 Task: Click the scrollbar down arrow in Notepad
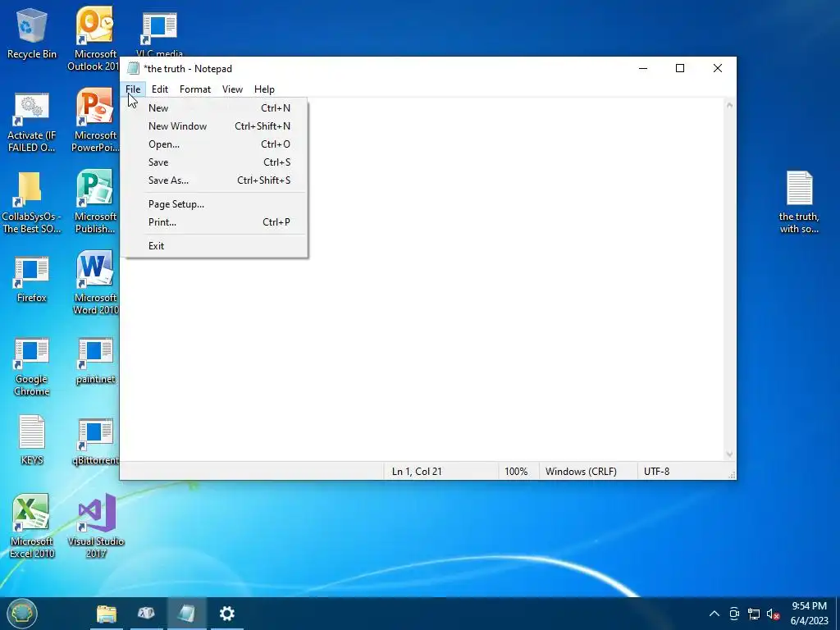(x=729, y=454)
